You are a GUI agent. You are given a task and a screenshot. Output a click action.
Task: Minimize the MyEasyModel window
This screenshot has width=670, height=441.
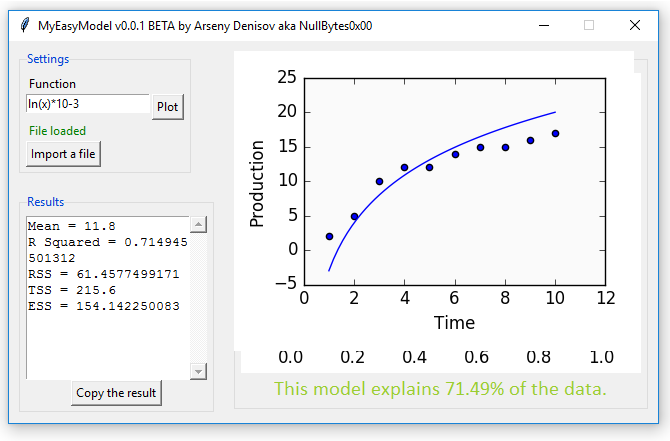pyautogui.click(x=544, y=26)
